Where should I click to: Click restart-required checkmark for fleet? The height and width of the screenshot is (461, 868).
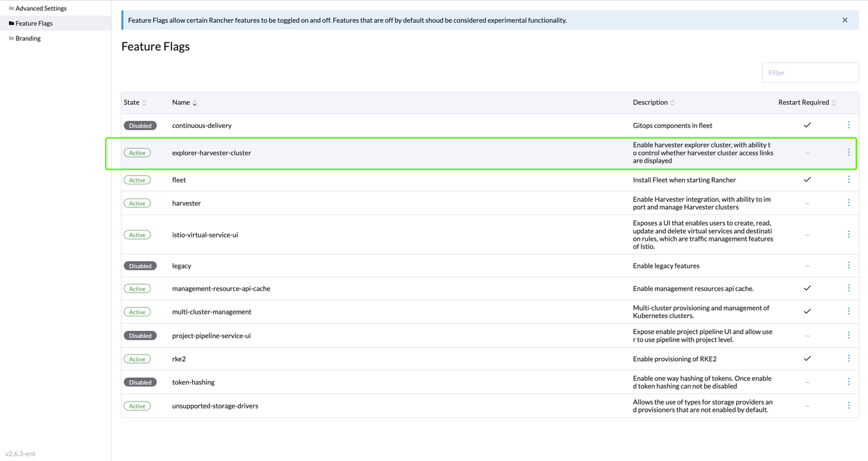click(807, 179)
